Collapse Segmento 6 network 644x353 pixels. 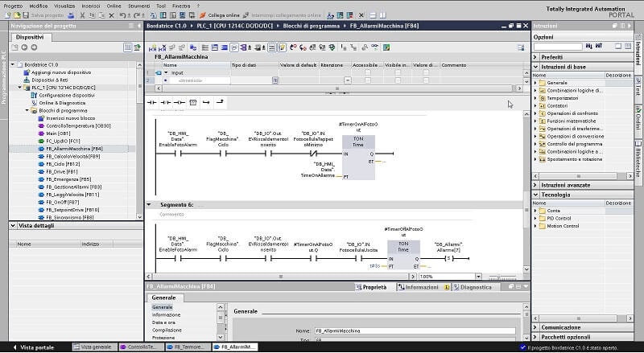click(x=149, y=205)
